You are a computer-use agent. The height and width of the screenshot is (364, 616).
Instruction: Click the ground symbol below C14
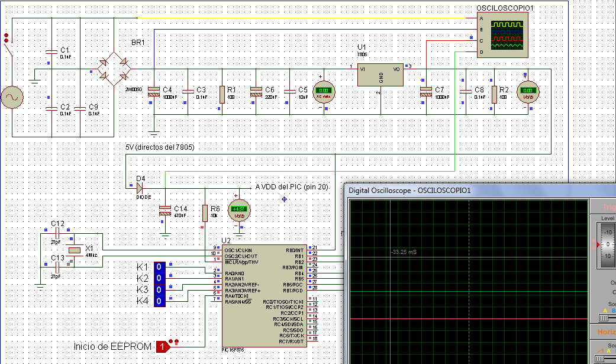point(165,236)
